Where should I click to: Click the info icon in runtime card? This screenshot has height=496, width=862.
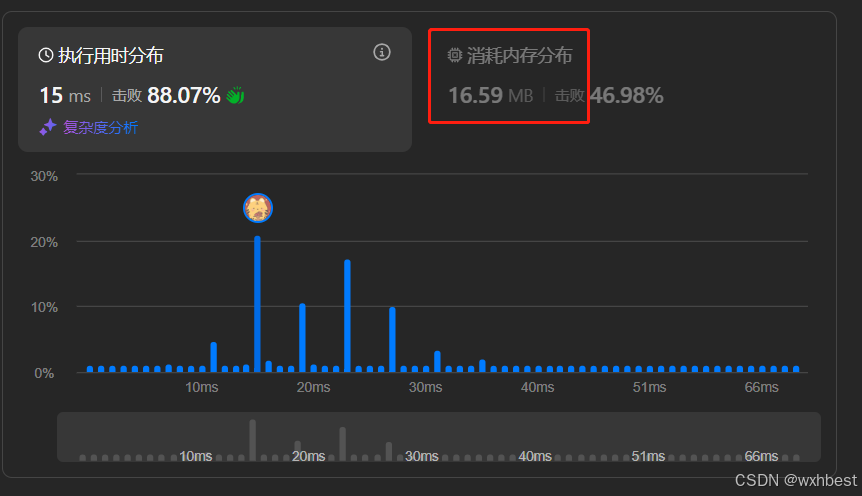[x=382, y=52]
